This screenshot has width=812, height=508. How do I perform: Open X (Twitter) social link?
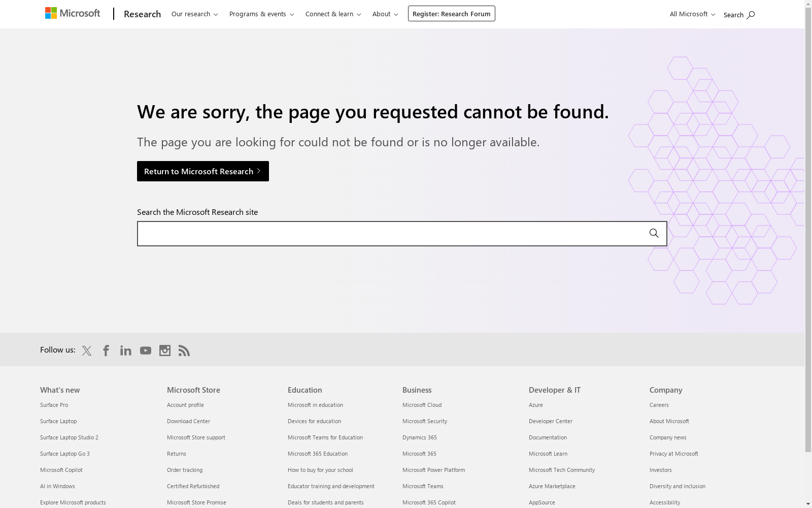pos(87,351)
